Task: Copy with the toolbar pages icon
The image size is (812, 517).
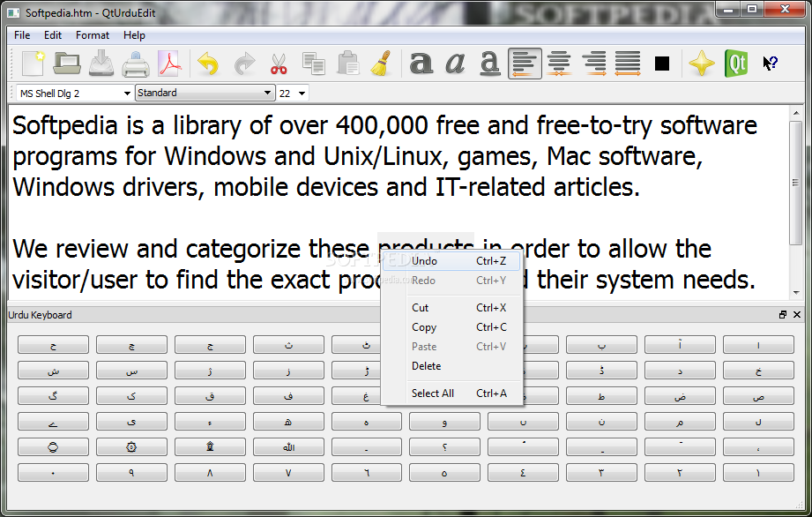Action: 313,64
